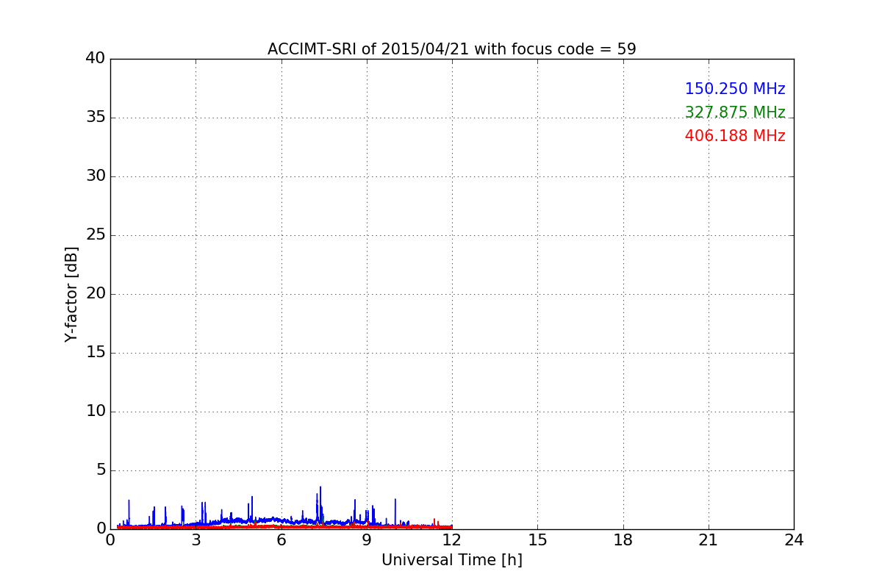882x588 pixels.
Task: Click x-axis tick label '6'
Action: pyautogui.click(x=281, y=540)
